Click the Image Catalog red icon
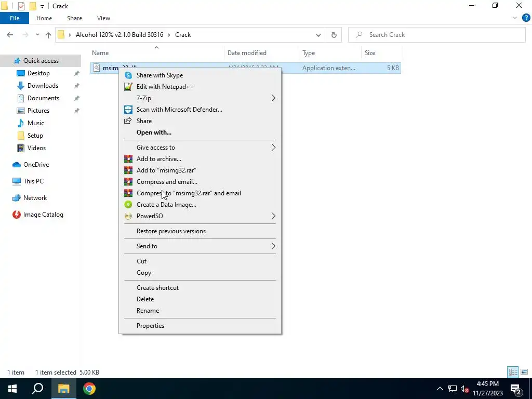 pos(16,215)
